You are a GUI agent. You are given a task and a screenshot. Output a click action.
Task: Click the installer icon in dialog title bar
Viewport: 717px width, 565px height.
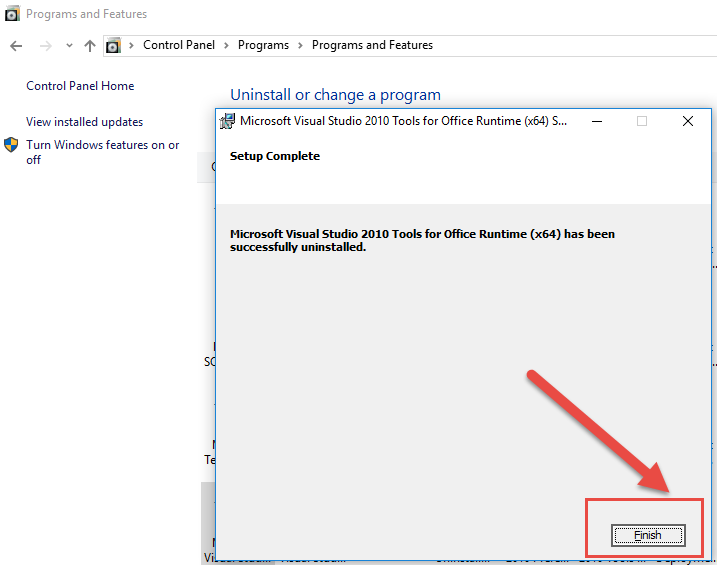pyautogui.click(x=227, y=121)
